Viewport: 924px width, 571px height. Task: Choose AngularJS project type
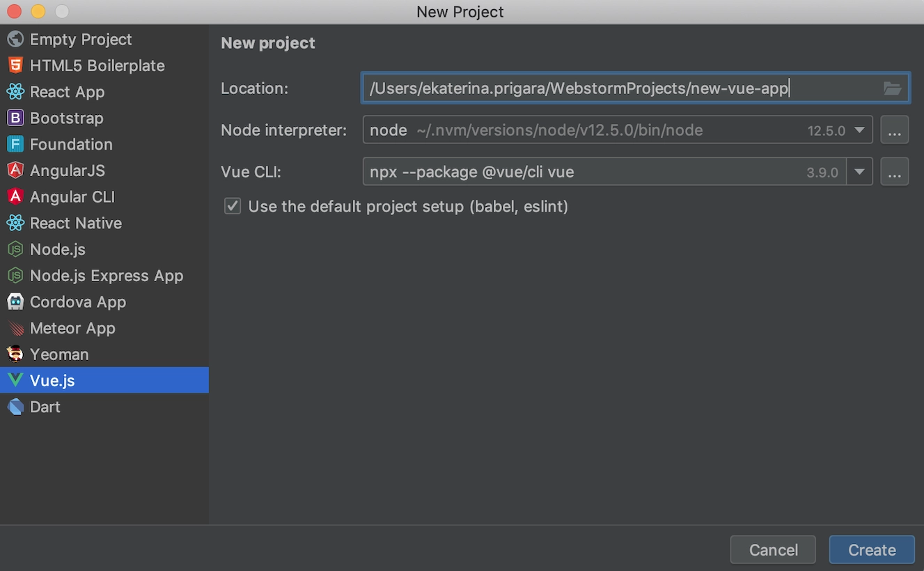coord(104,171)
